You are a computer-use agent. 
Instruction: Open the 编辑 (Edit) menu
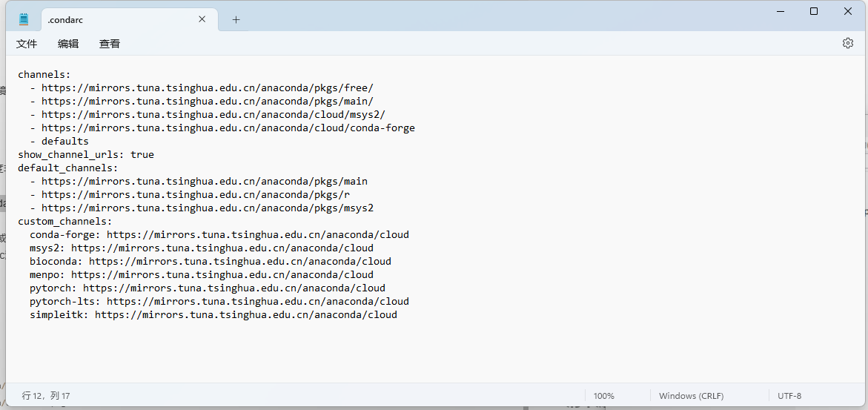(68, 44)
